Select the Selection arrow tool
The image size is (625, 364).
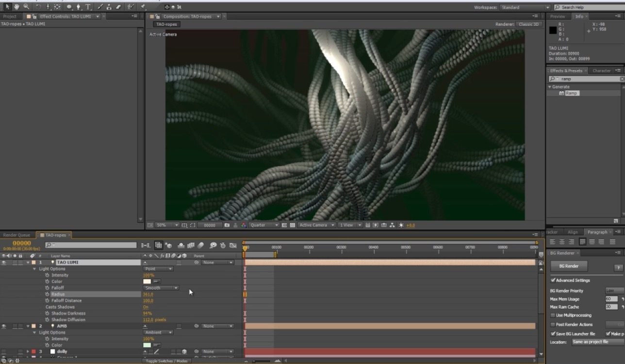point(7,7)
